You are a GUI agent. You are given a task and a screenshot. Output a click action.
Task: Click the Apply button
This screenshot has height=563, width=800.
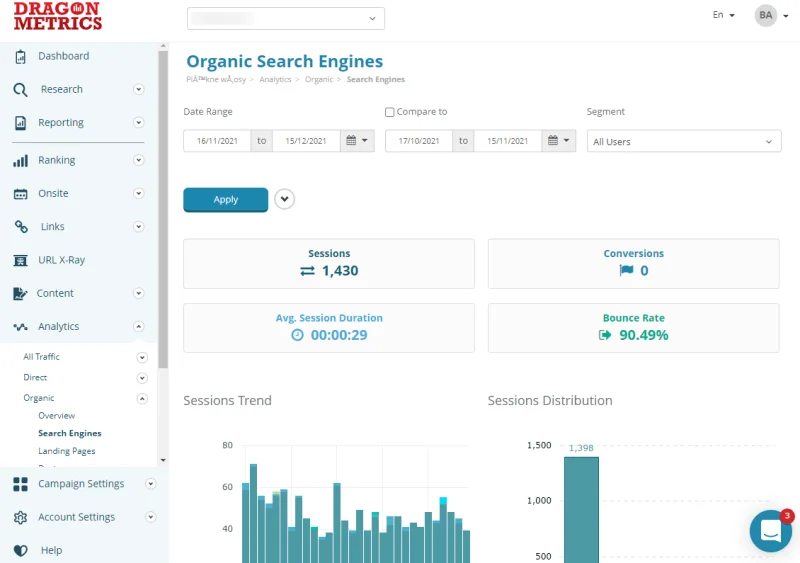point(226,200)
